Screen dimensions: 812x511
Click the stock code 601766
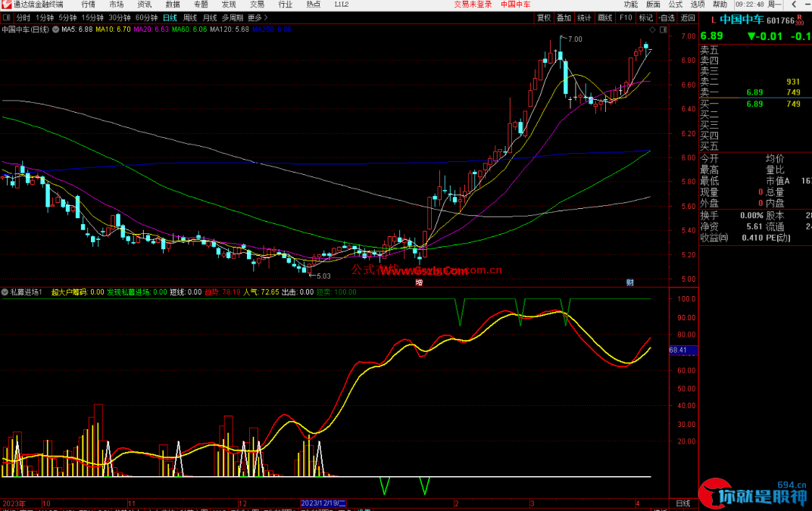tap(780, 20)
